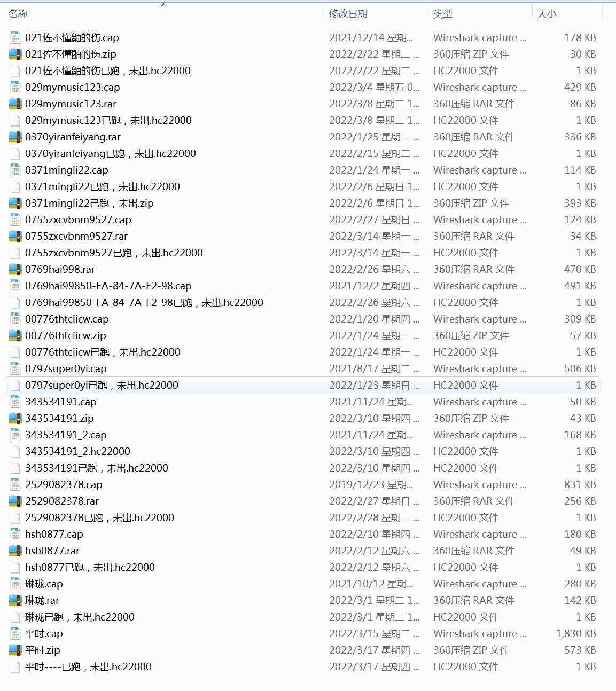Click the capture icon of 平时.cap
The width and height of the screenshot is (616, 691).
[15, 633]
